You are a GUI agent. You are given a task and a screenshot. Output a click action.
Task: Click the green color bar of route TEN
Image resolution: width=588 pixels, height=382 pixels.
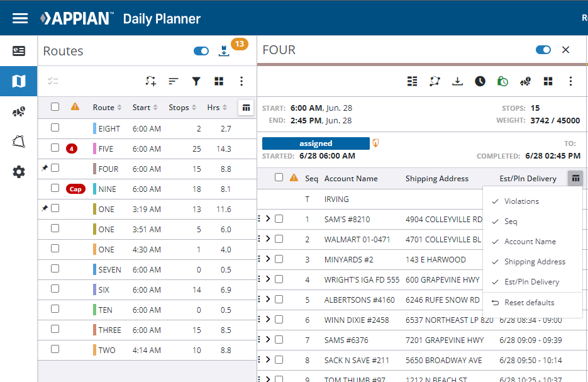point(94,310)
